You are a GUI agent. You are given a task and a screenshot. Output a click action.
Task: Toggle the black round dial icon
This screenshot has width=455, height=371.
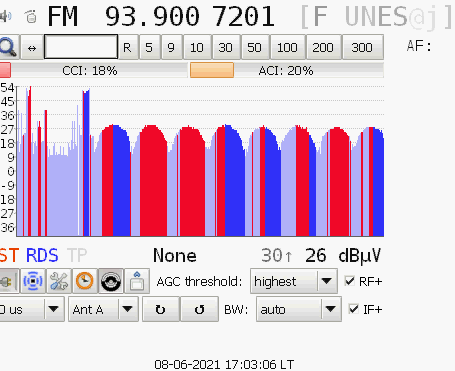click(111, 281)
